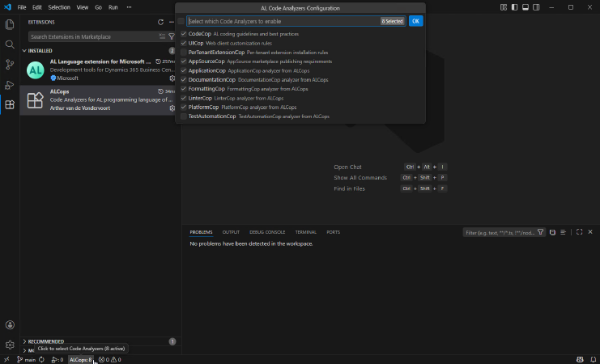Click the manage gear for ALCops extension

(x=172, y=108)
